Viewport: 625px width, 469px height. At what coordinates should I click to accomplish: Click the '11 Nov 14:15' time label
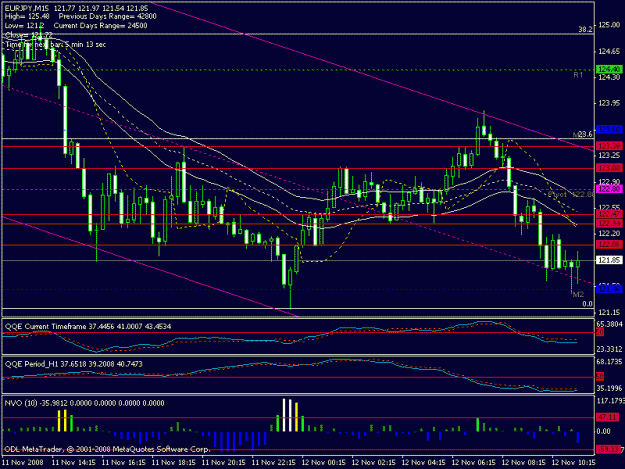(x=74, y=463)
